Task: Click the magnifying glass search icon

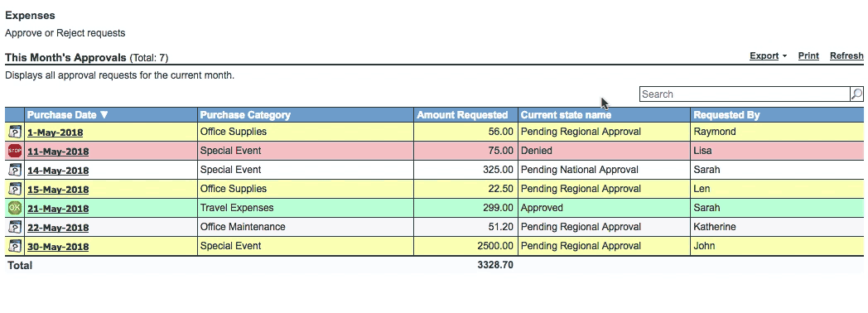Action: [856, 94]
